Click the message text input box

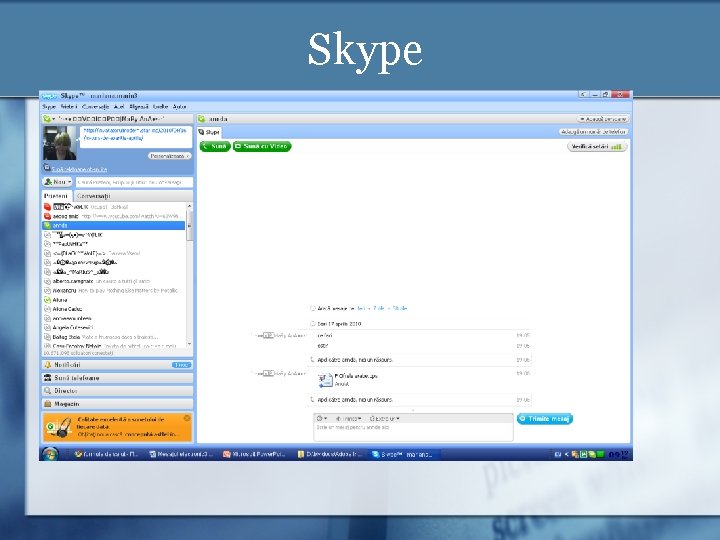point(413,432)
